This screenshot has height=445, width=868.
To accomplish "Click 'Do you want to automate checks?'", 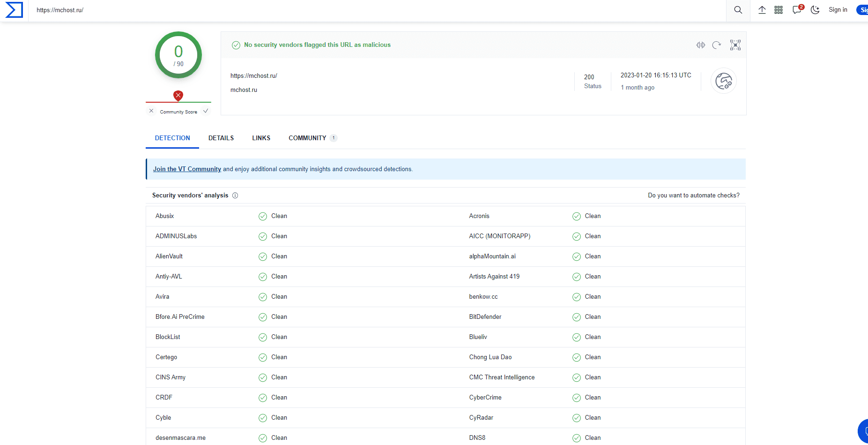I will point(693,196).
